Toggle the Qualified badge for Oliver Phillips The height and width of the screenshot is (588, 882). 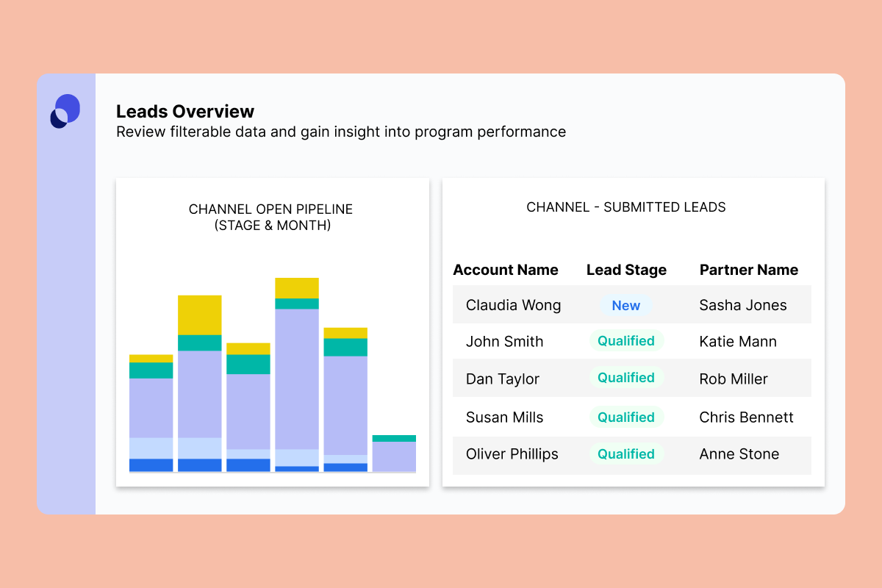pyautogui.click(x=625, y=454)
